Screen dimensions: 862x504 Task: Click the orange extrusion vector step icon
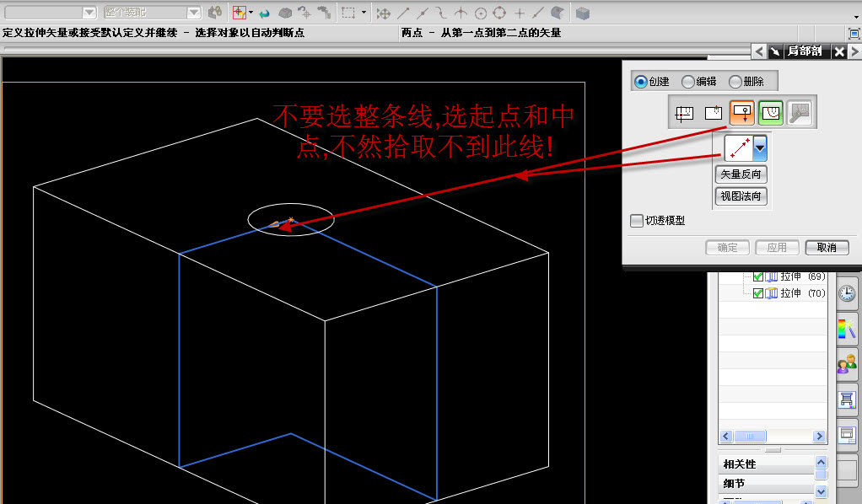[742, 113]
